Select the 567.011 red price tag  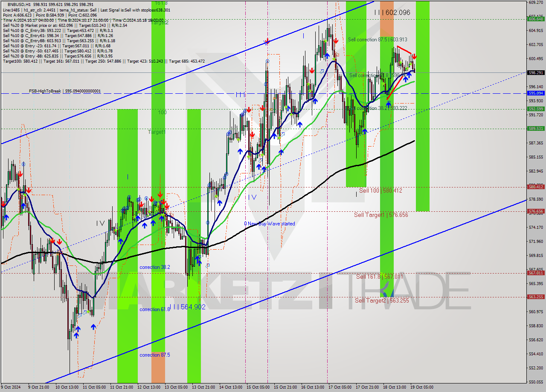[x=536, y=273]
